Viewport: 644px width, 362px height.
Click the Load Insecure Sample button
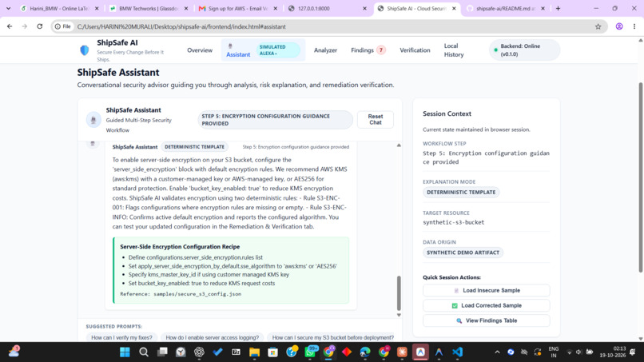click(486, 291)
